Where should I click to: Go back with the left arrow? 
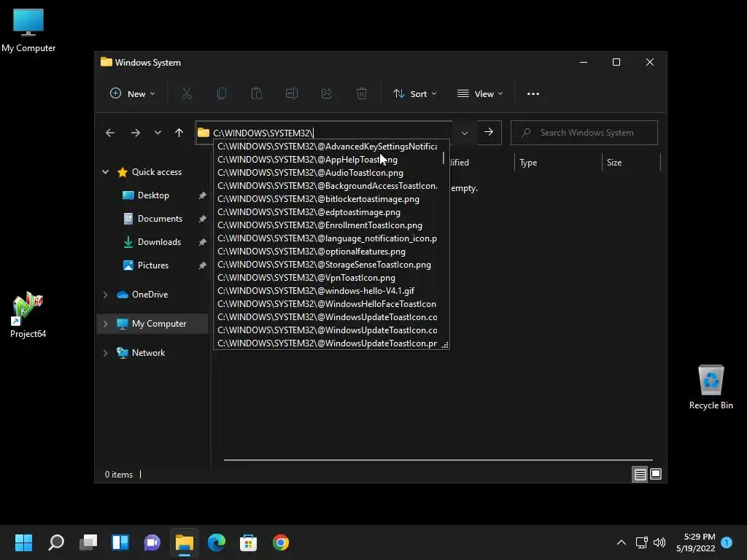110,133
